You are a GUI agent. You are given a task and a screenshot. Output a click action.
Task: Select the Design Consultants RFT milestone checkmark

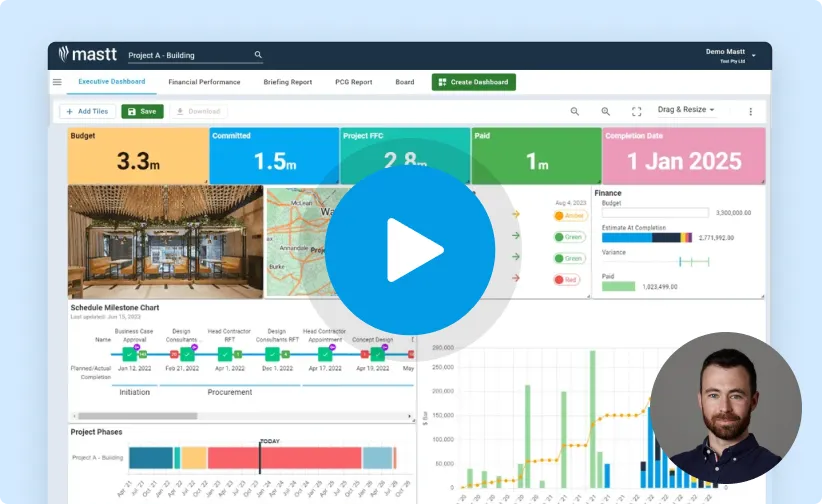[x=272, y=354]
